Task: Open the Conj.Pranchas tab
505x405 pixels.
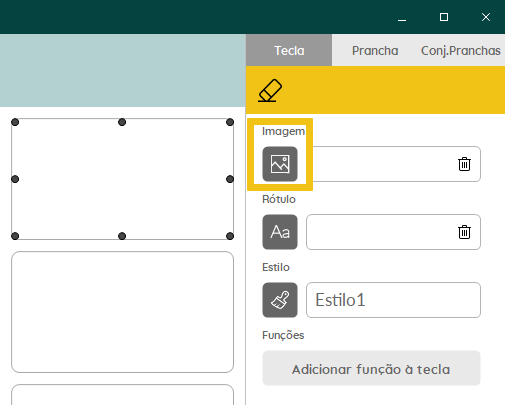Action: click(x=461, y=50)
